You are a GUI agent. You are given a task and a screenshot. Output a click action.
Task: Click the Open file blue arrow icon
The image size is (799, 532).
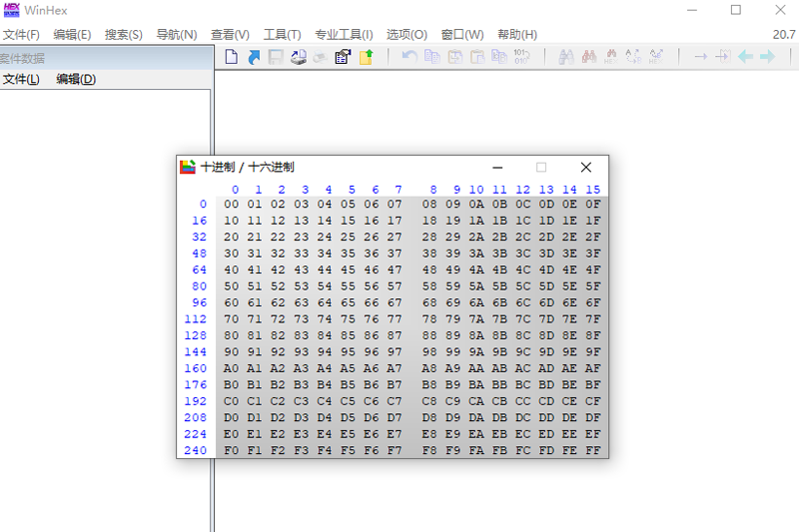tap(254, 57)
